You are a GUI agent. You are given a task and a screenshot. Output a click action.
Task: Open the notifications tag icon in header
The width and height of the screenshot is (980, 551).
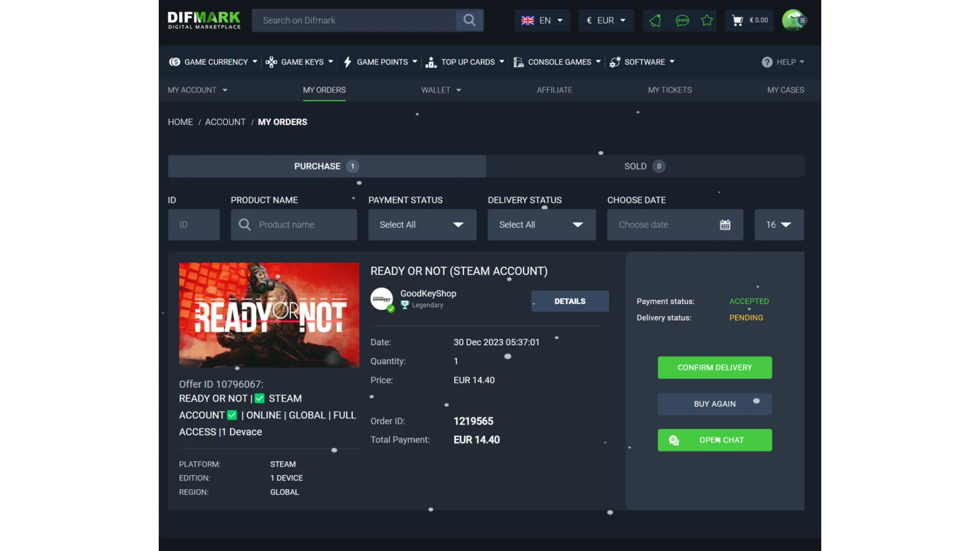655,20
